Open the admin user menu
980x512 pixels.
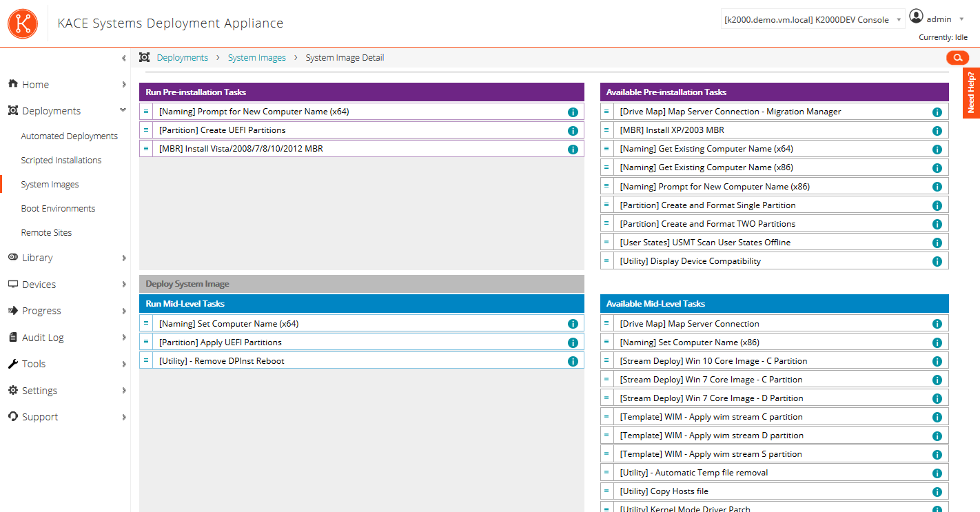click(x=936, y=19)
